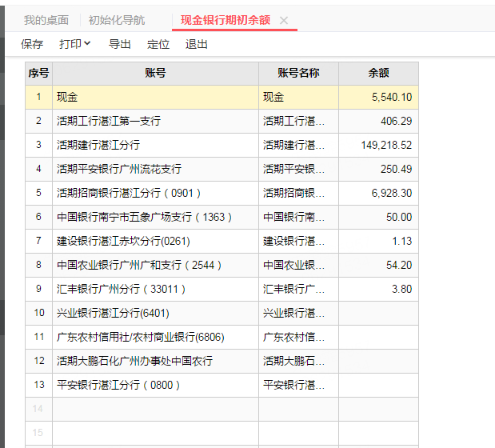Select 中国农业银行广州广和支行（2544） cell
This screenshot has height=448, width=495.
(155, 265)
